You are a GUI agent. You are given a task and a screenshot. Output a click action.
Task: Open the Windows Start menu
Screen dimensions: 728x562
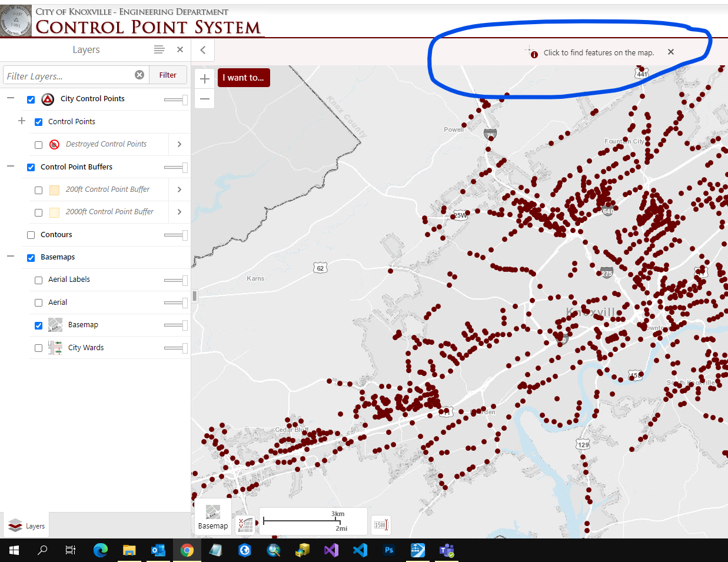pyautogui.click(x=14, y=550)
